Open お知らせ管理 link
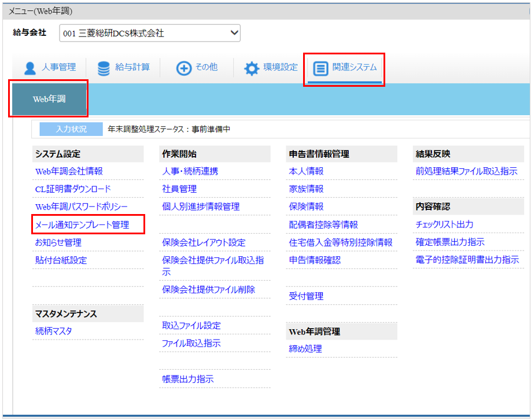The height and width of the screenshot is (420, 531). [x=58, y=242]
